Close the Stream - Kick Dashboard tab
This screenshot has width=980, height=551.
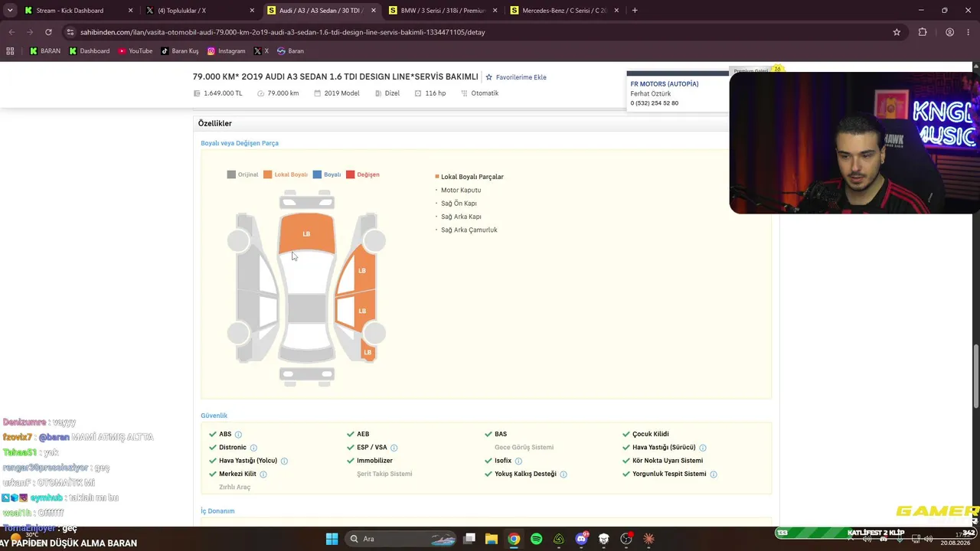[x=130, y=11]
